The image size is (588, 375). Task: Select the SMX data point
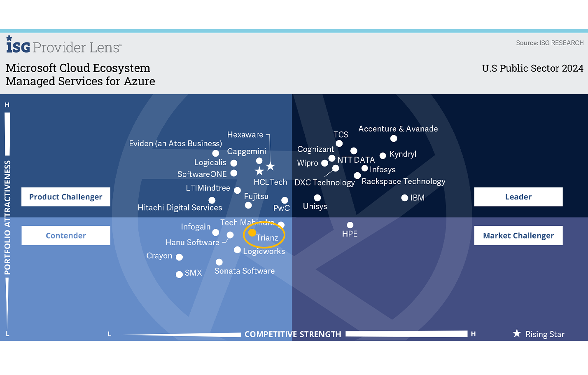[x=179, y=274]
